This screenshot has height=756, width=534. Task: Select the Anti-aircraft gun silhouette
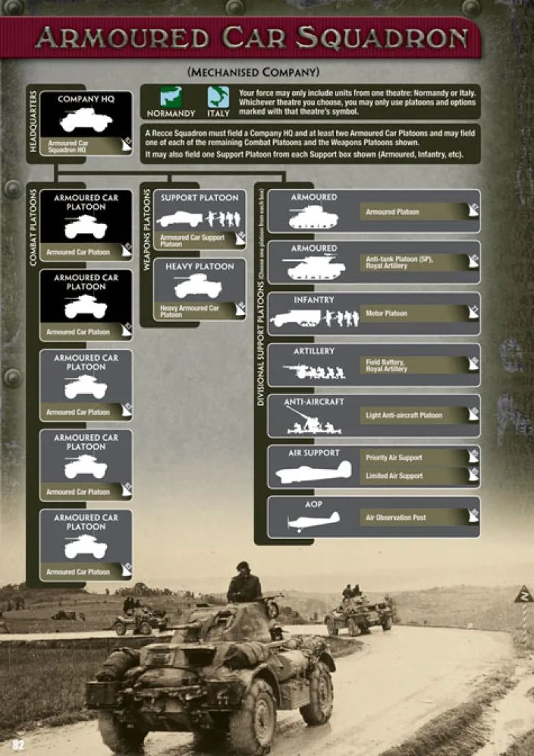[x=314, y=420]
